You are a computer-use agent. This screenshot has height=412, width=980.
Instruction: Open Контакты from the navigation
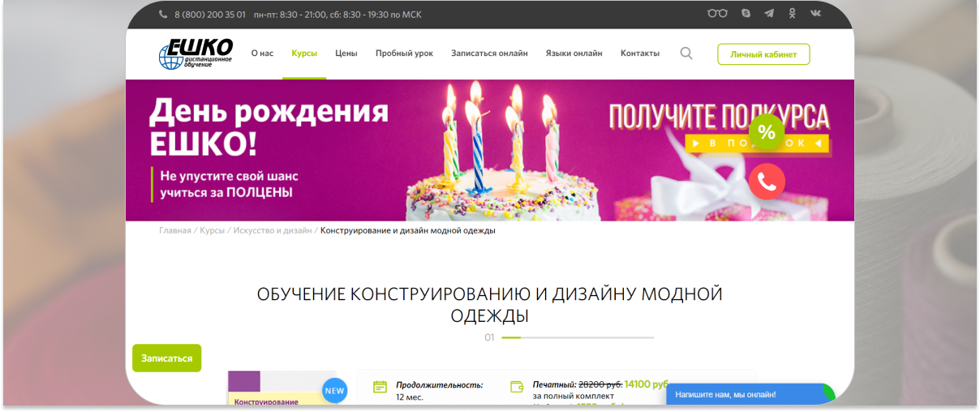[x=640, y=54]
